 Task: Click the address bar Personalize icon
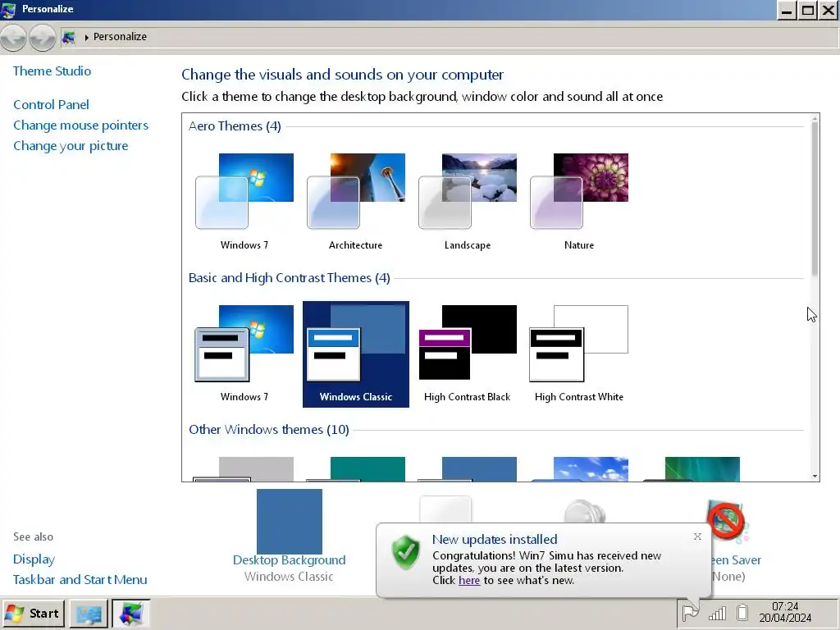pyautogui.click(x=69, y=38)
